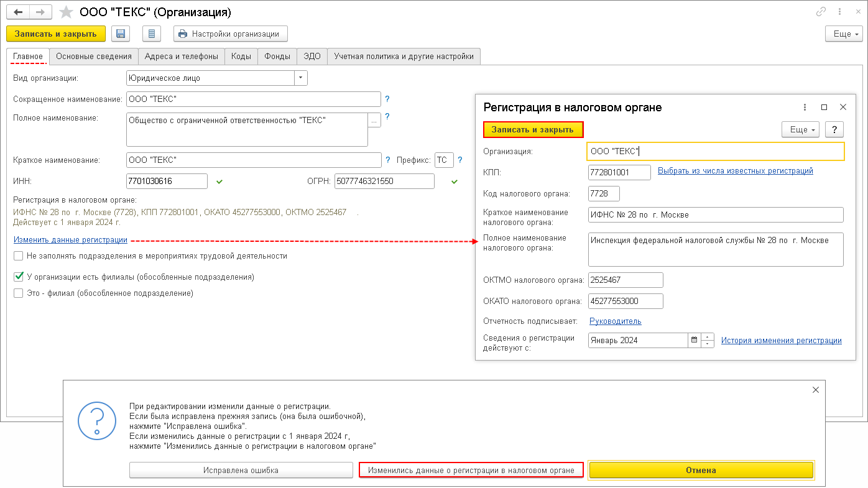868x488 pixels.
Task: Click 'Отмена' in the prompt
Action: point(701,470)
